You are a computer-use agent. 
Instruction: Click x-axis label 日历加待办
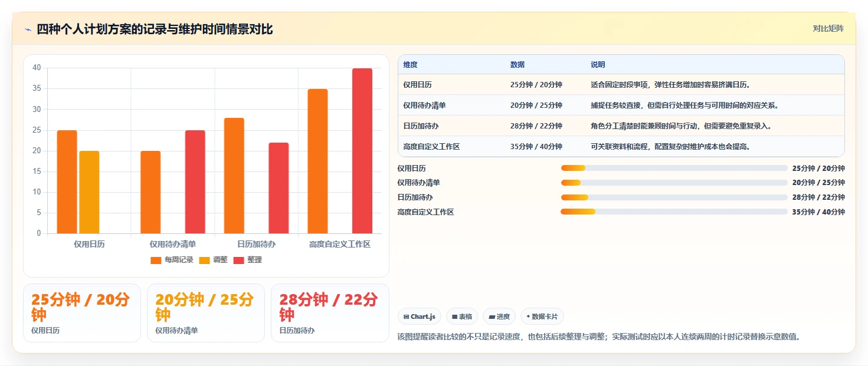[x=256, y=244]
